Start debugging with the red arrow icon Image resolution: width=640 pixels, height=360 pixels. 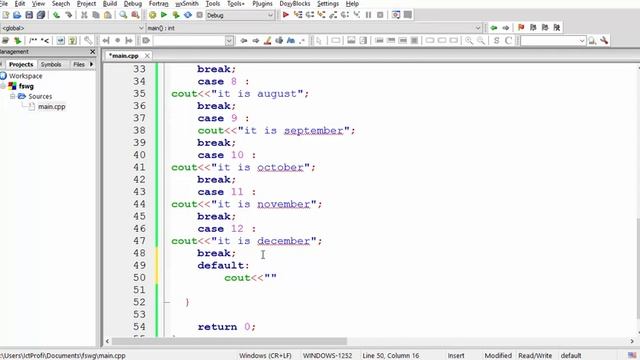coord(286,15)
